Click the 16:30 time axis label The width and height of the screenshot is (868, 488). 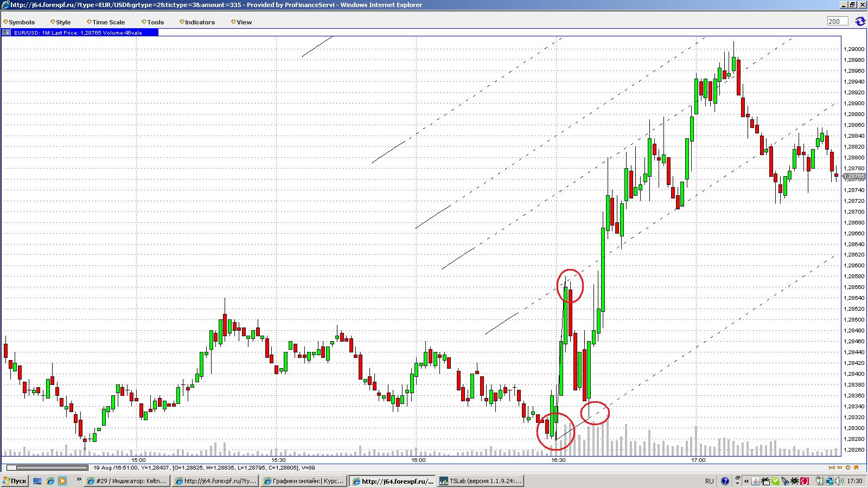[558, 460]
